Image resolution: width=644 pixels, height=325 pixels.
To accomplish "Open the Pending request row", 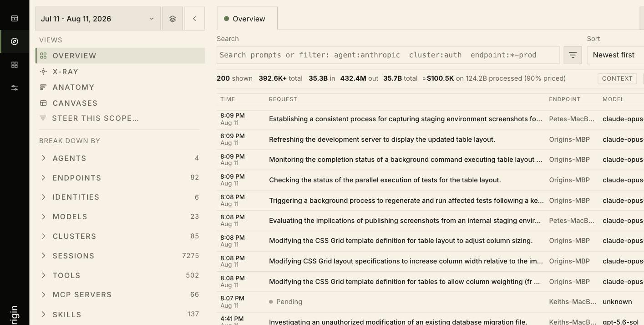I will tap(430, 302).
